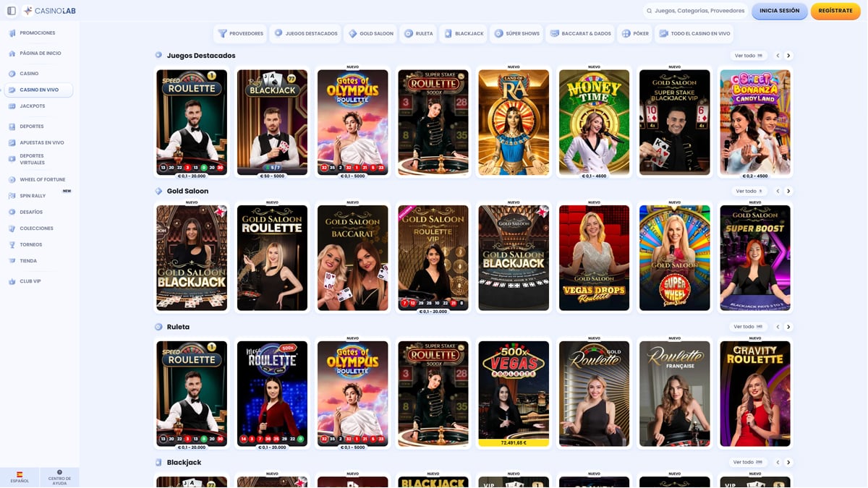The width and height of the screenshot is (868, 488).
Task: Select the Póker category tab
Action: pos(636,33)
